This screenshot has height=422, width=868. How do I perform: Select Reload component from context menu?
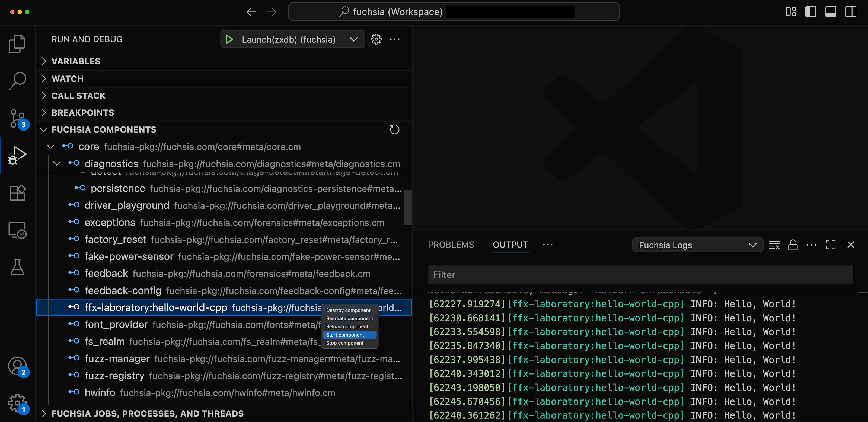click(x=347, y=326)
